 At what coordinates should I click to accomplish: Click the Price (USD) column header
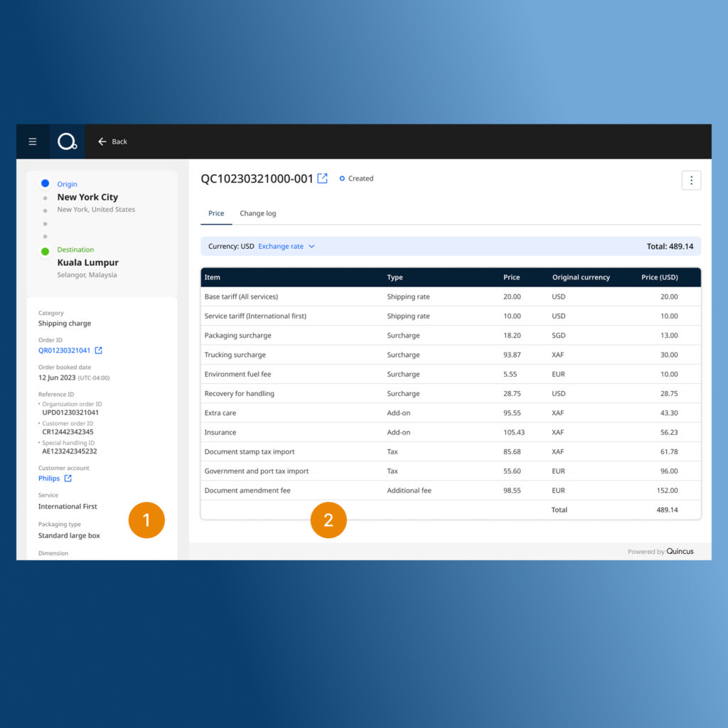(659, 277)
